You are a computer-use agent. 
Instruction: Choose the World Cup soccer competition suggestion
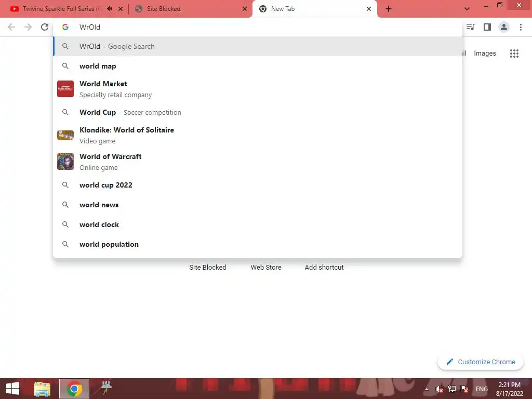258,112
